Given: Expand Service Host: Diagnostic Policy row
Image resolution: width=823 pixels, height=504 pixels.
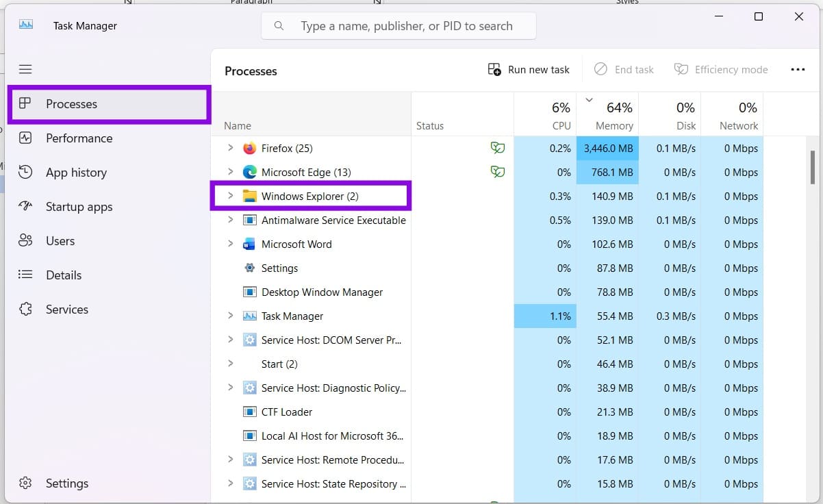Looking at the screenshot, I should pyautogui.click(x=230, y=388).
